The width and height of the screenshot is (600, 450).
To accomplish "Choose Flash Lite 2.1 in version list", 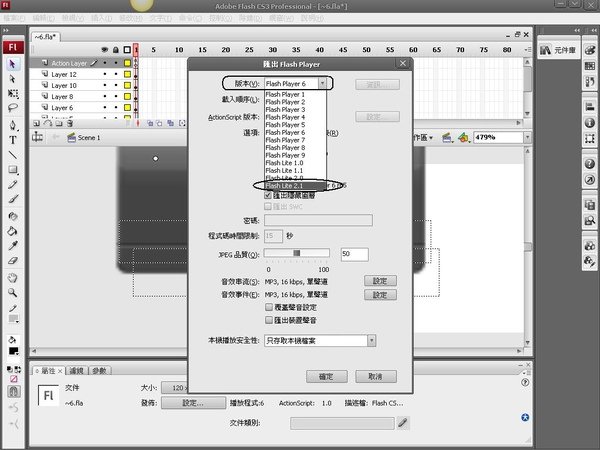I will coord(295,186).
